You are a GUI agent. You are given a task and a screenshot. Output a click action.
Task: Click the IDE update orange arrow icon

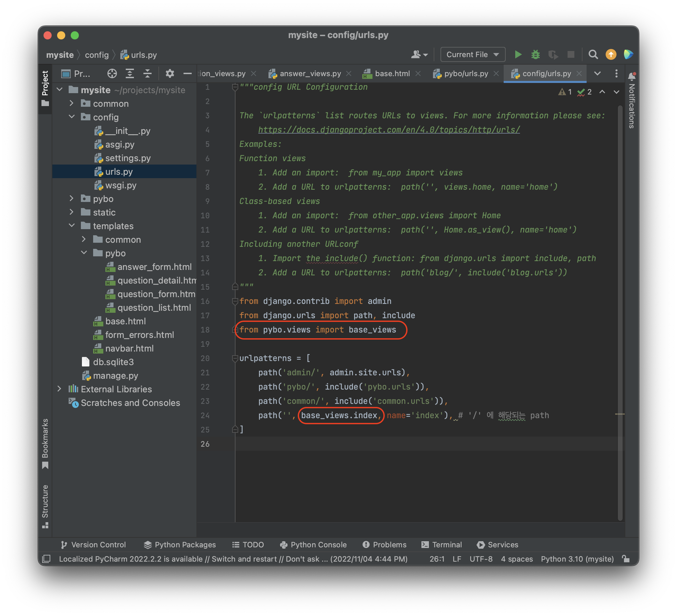(x=611, y=54)
